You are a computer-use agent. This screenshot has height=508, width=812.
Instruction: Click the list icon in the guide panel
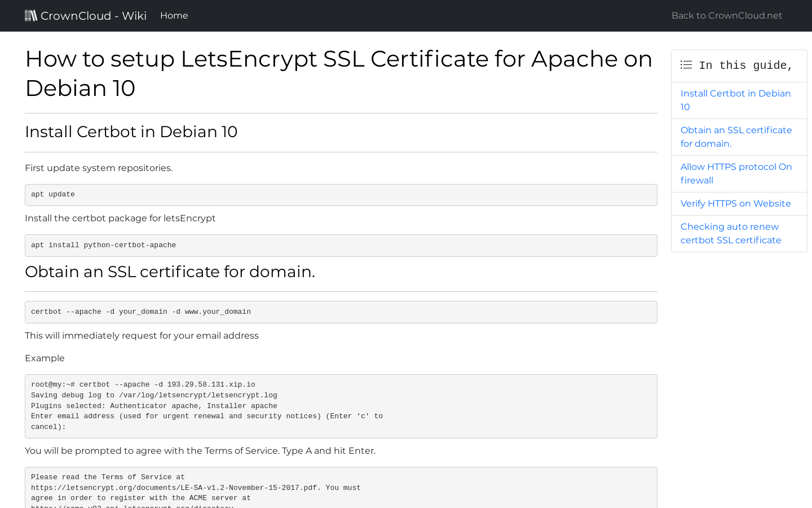tap(686, 64)
